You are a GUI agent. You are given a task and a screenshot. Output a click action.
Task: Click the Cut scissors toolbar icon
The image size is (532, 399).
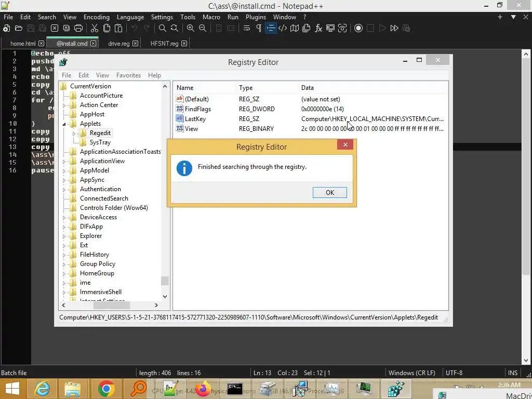point(95,28)
